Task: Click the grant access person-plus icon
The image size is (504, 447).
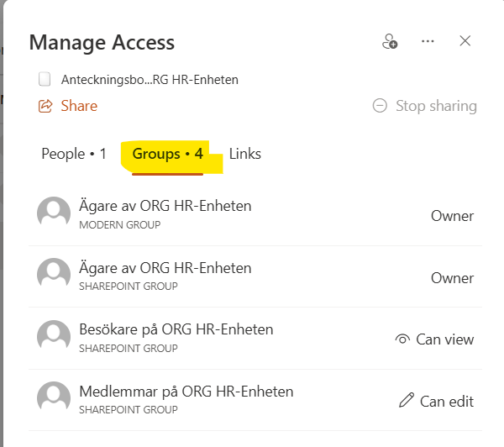Action: coord(390,41)
